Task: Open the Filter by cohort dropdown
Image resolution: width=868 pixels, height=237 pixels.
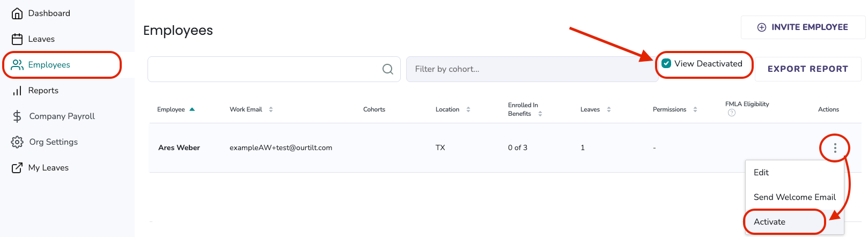Action: coord(532,69)
